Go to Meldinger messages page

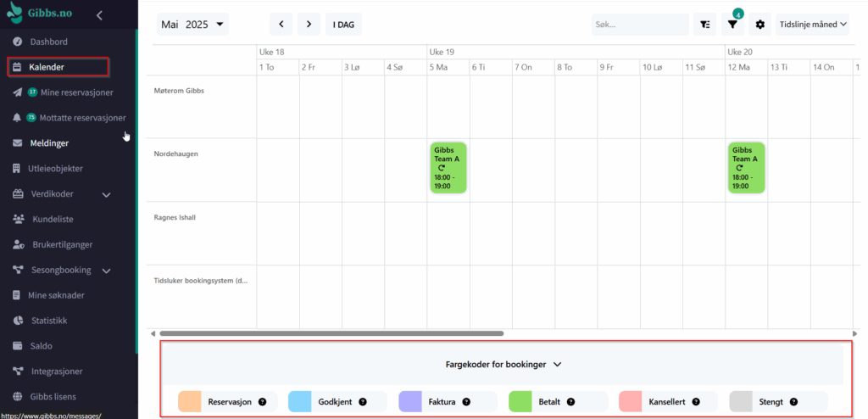pyautogui.click(x=49, y=143)
